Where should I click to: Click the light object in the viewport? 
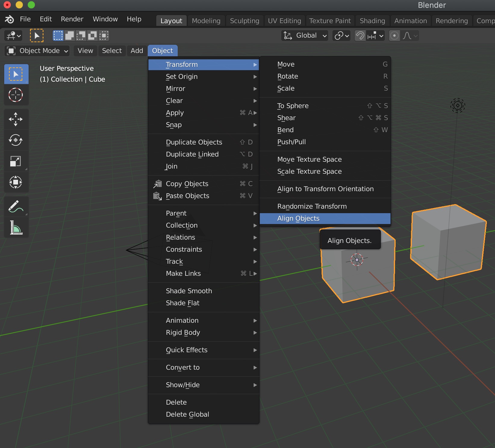[x=458, y=106]
